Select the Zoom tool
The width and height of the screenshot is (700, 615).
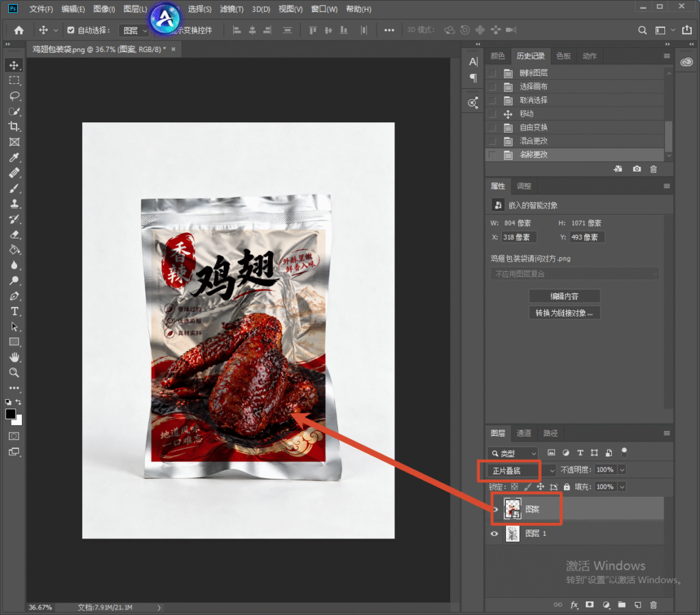[14, 372]
